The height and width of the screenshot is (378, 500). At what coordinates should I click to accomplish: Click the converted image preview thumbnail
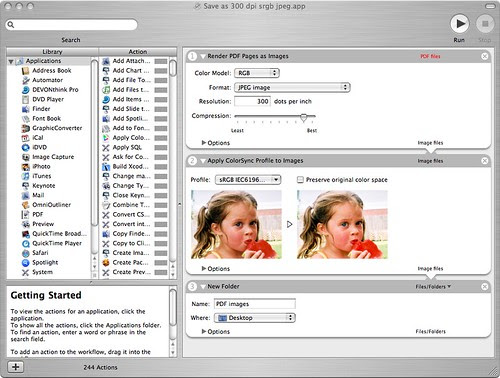[x=342, y=224]
